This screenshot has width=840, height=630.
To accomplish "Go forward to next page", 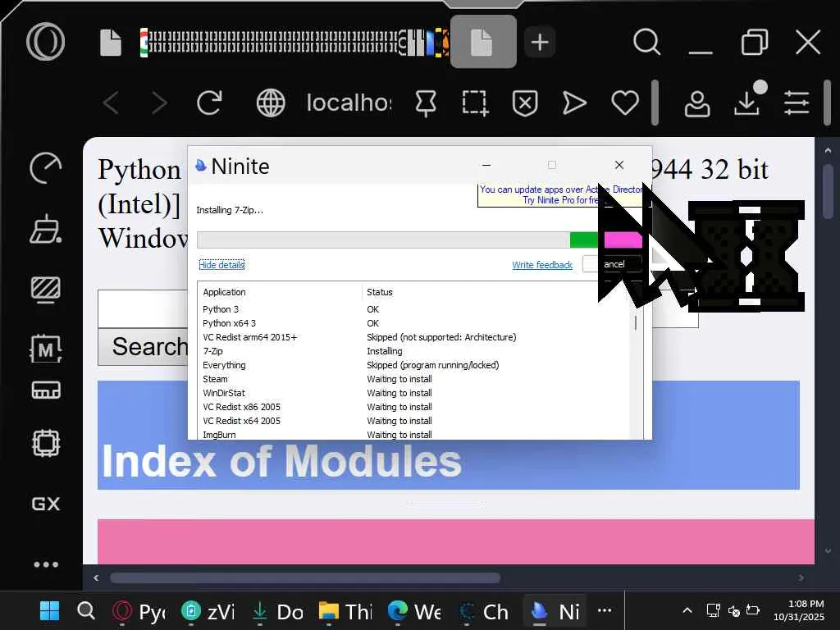I will click(x=159, y=103).
